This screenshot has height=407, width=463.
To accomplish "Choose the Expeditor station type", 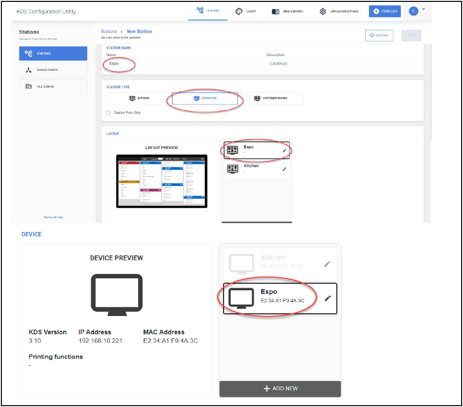I will click(x=205, y=98).
